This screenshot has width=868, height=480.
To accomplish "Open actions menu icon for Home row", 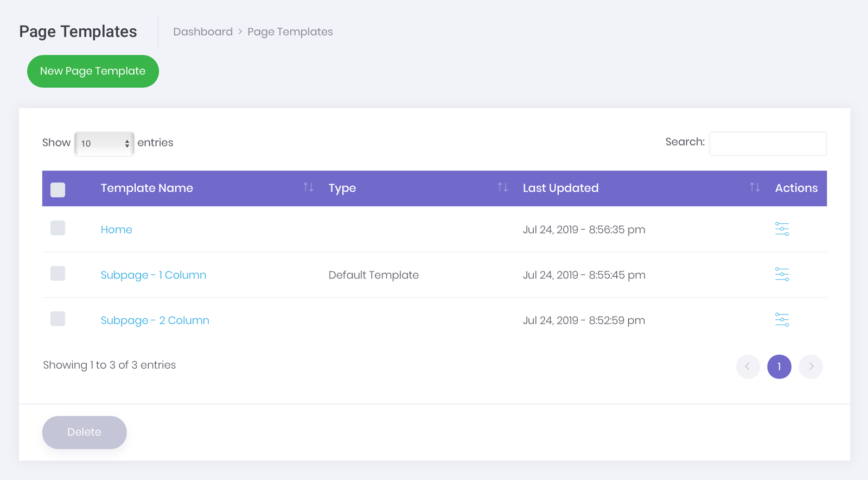I will click(x=782, y=229).
